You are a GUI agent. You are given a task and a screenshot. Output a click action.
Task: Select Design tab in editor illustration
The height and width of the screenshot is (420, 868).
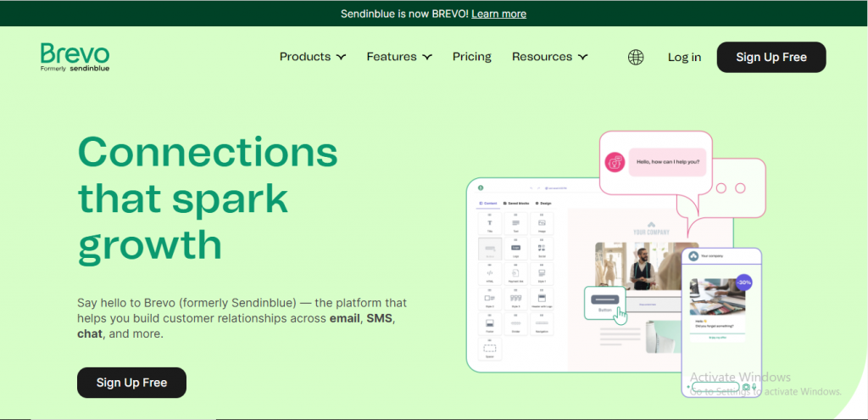click(543, 204)
